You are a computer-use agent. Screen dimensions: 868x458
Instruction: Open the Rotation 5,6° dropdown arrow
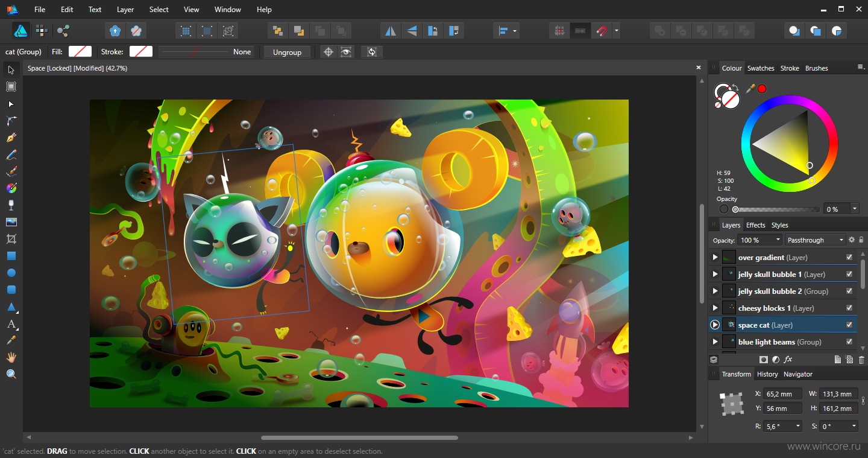[798, 426]
